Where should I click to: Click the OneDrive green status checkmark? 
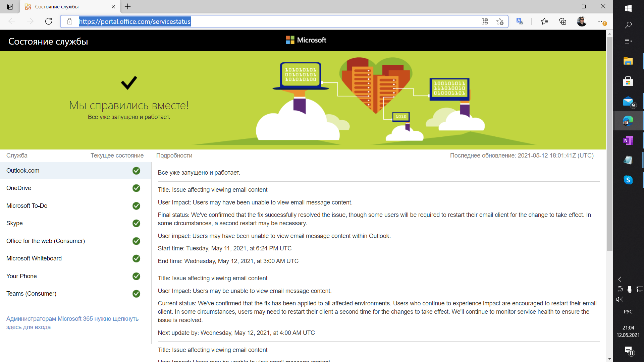click(136, 188)
